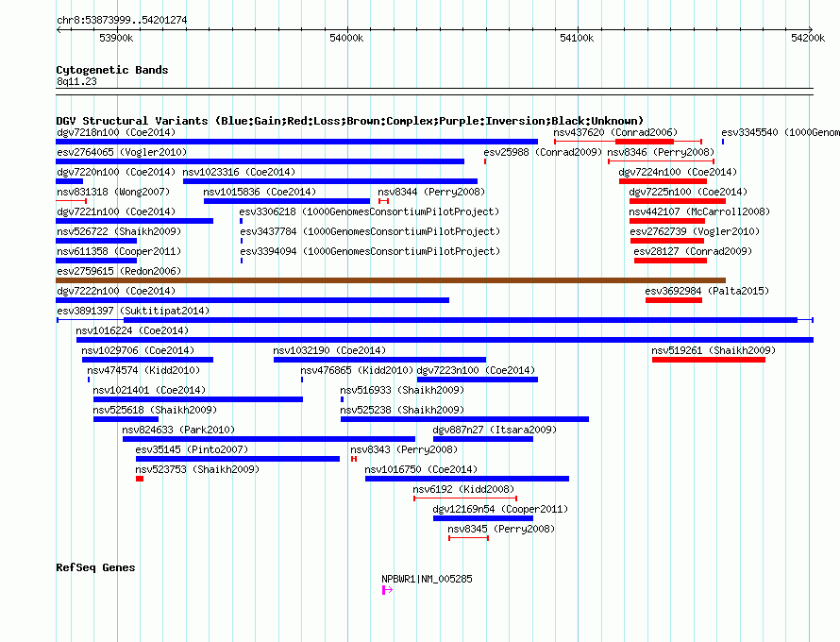The image size is (840, 642).
Task: Open nsv437620 (Conrad2006) loss variant
Action: point(628,142)
